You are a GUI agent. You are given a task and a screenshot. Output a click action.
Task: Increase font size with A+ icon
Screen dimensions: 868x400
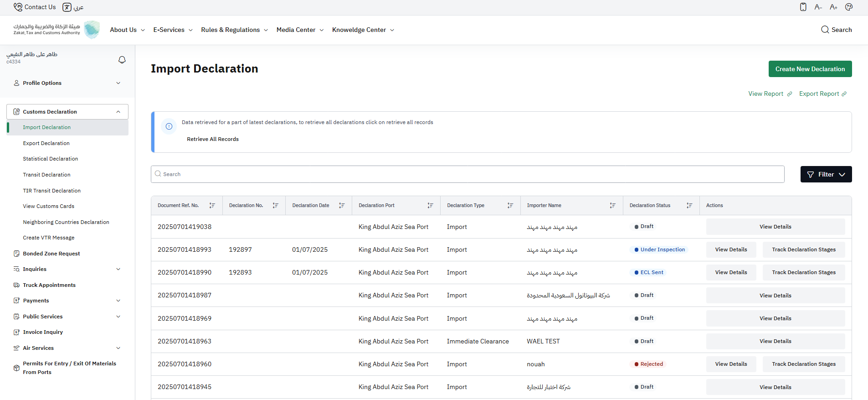tap(833, 7)
